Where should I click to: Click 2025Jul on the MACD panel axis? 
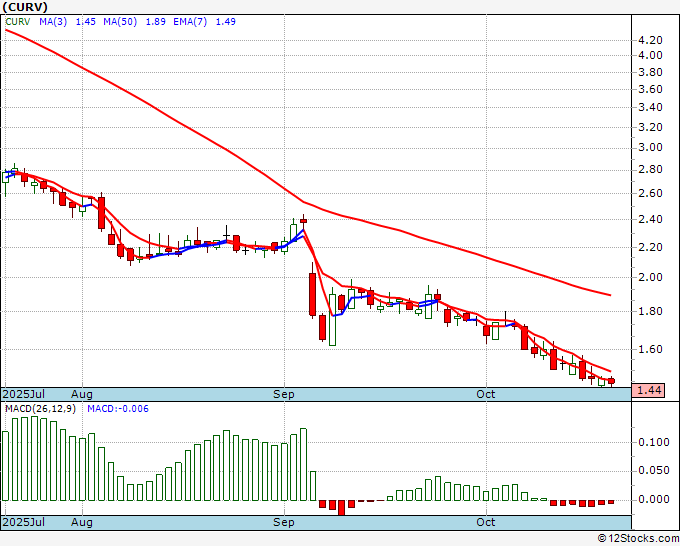24,522
